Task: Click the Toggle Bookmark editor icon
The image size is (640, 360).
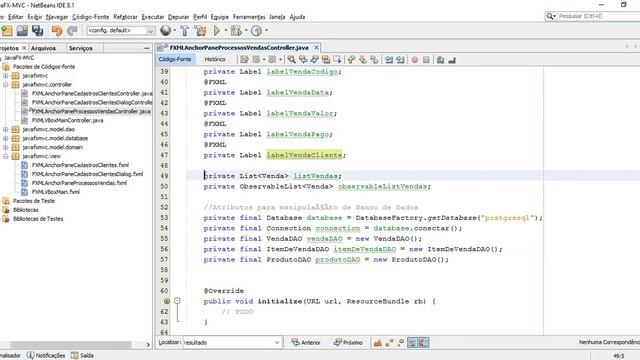Action: coord(374,60)
